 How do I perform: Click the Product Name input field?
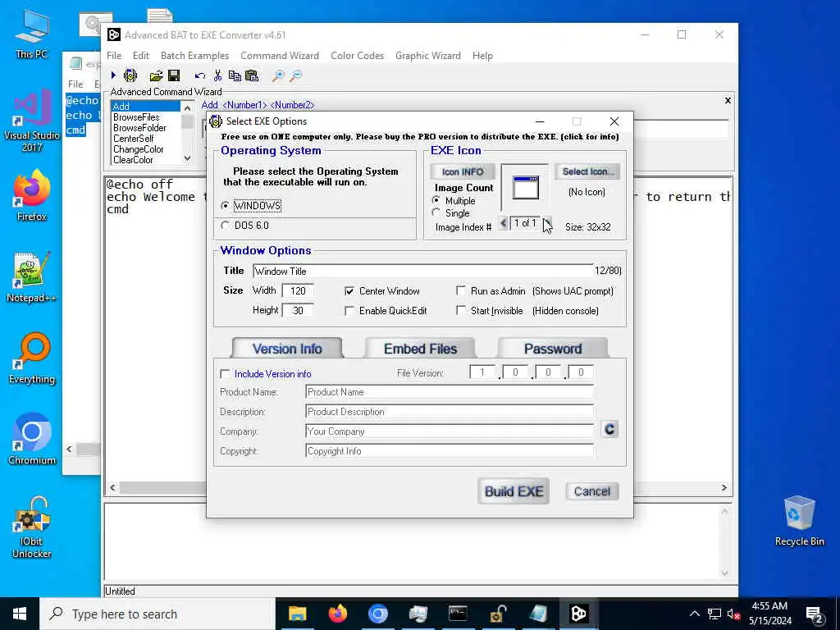450,392
